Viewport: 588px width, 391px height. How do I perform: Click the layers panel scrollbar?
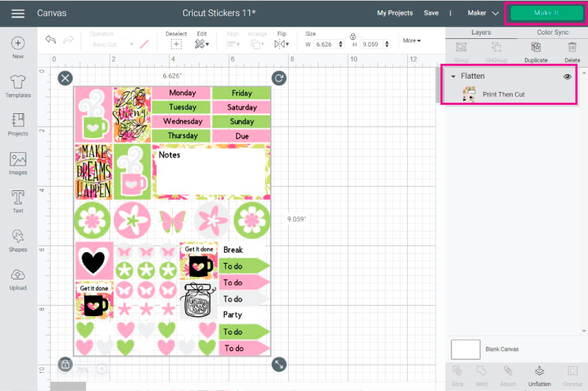click(x=584, y=202)
